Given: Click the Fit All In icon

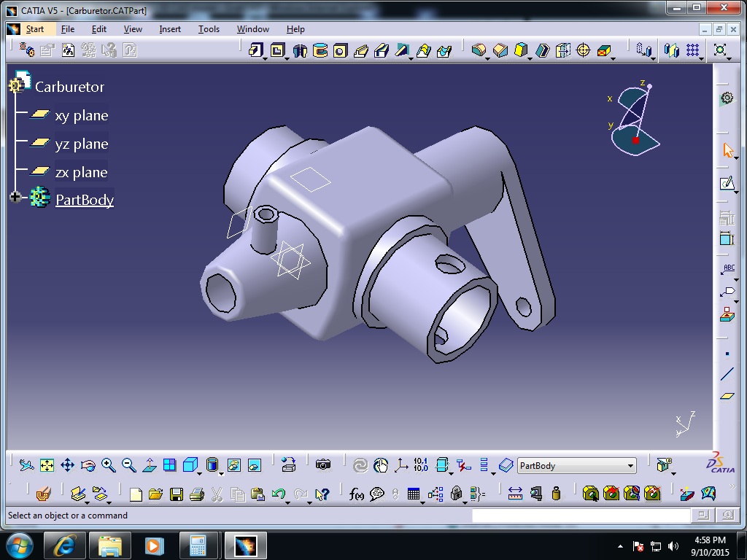Looking at the screenshot, I should point(47,465).
